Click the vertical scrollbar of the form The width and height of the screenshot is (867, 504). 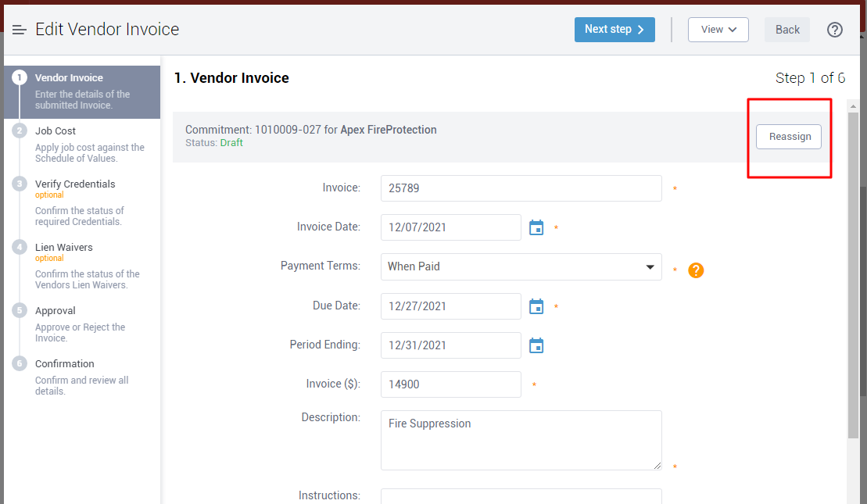click(853, 273)
